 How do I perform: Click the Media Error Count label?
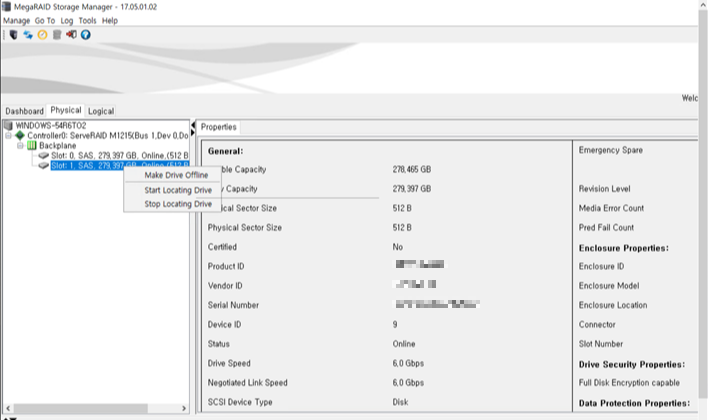tap(611, 208)
